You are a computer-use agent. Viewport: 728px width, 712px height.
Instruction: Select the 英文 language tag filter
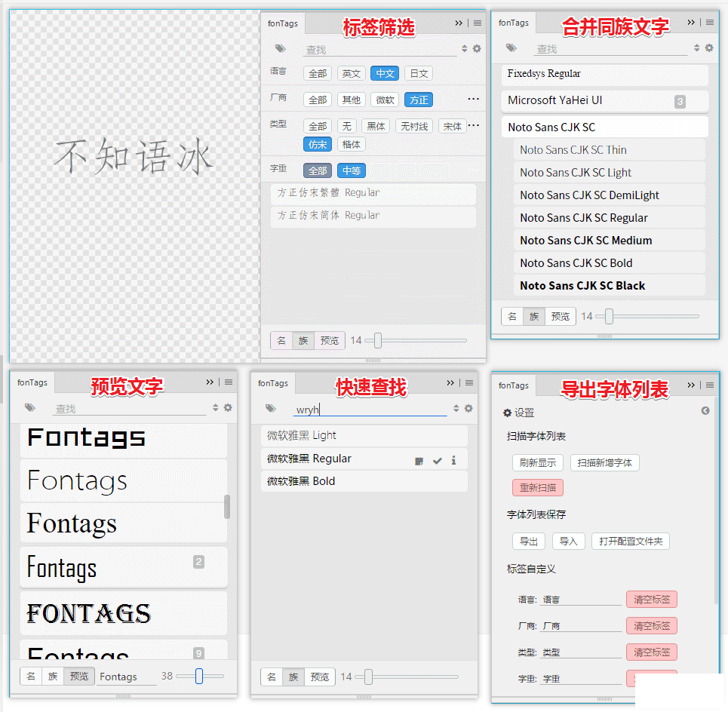[x=351, y=73]
